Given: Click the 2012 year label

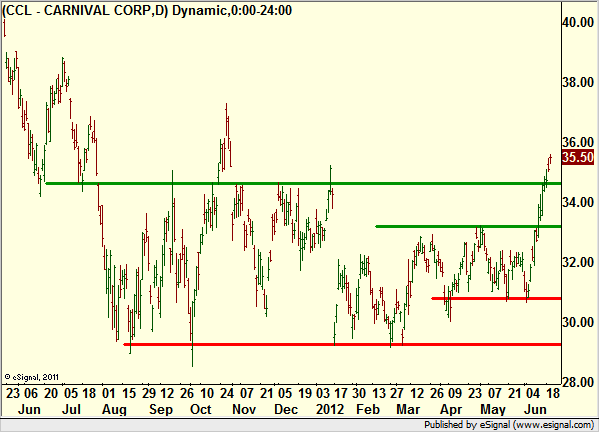Looking at the screenshot, I should point(330,409).
